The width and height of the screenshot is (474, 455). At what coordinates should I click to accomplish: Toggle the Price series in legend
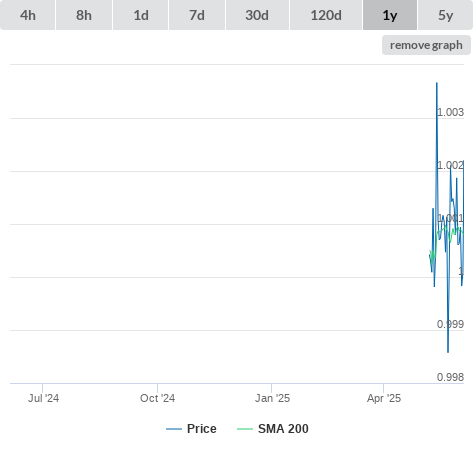click(x=202, y=429)
